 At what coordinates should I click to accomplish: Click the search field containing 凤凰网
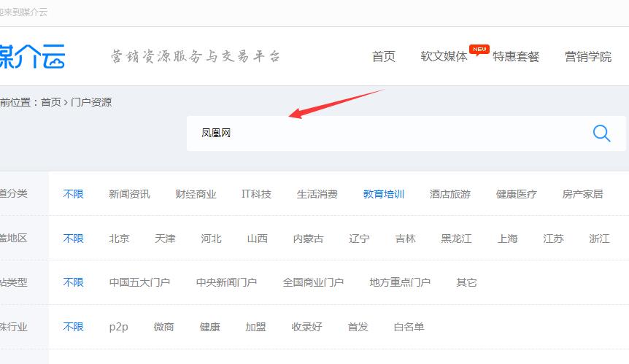(387, 133)
